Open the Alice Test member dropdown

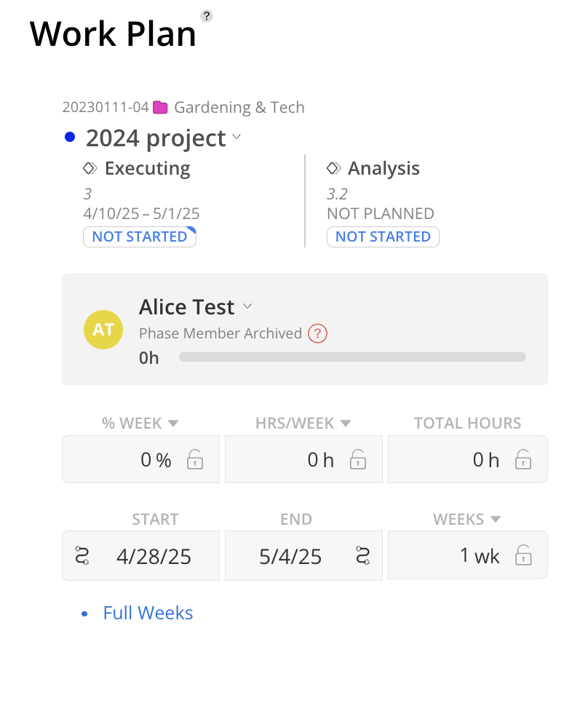tap(247, 306)
